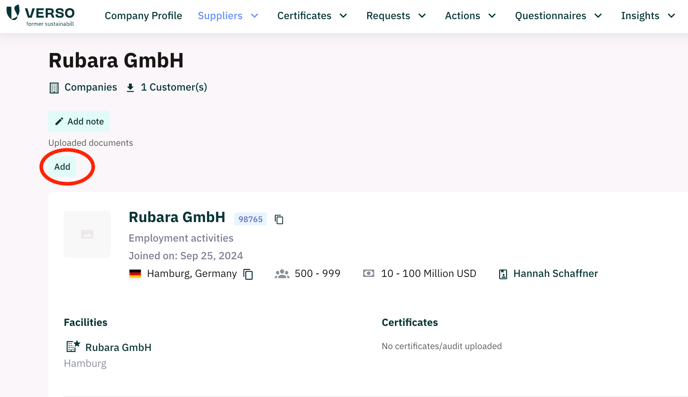The height and width of the screenshot is (397, 688).
Task: Copy the supplier ID 98765 icon
Action: 279,219
